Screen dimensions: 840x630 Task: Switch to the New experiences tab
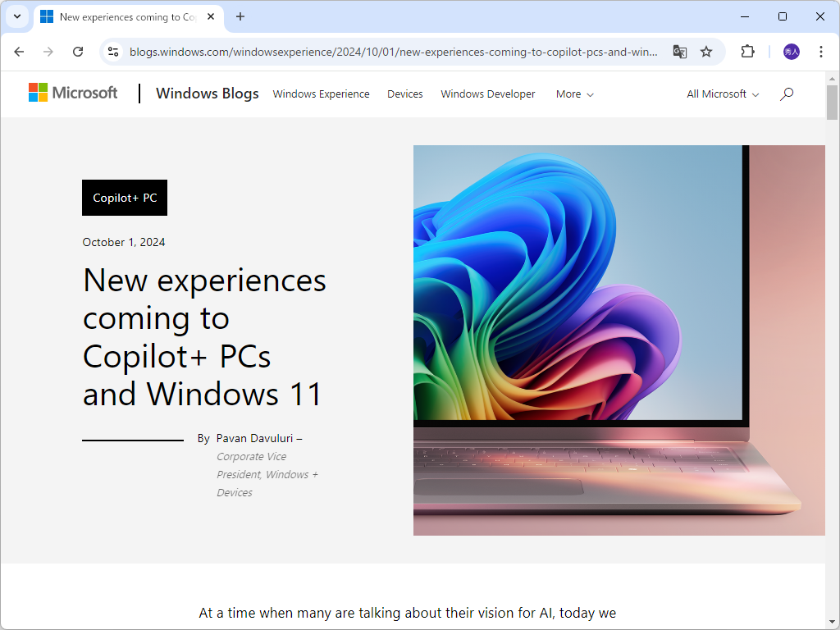click(123, 16)
